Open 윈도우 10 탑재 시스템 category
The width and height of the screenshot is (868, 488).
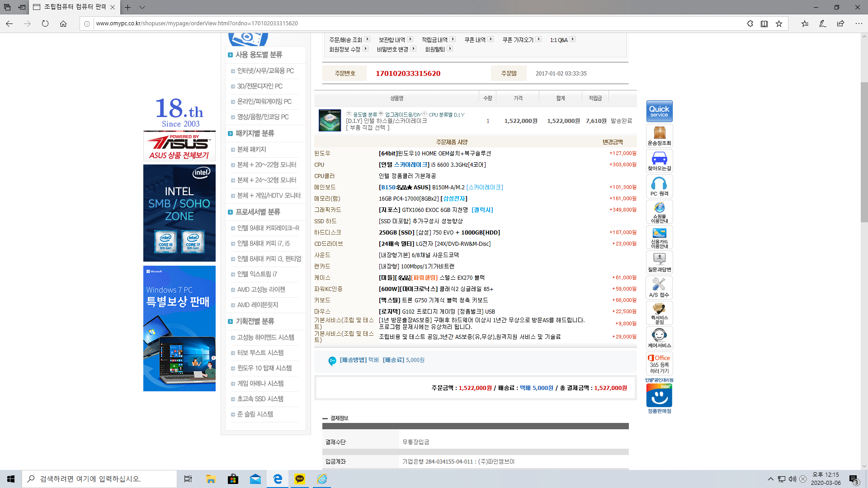coord(264,368)
